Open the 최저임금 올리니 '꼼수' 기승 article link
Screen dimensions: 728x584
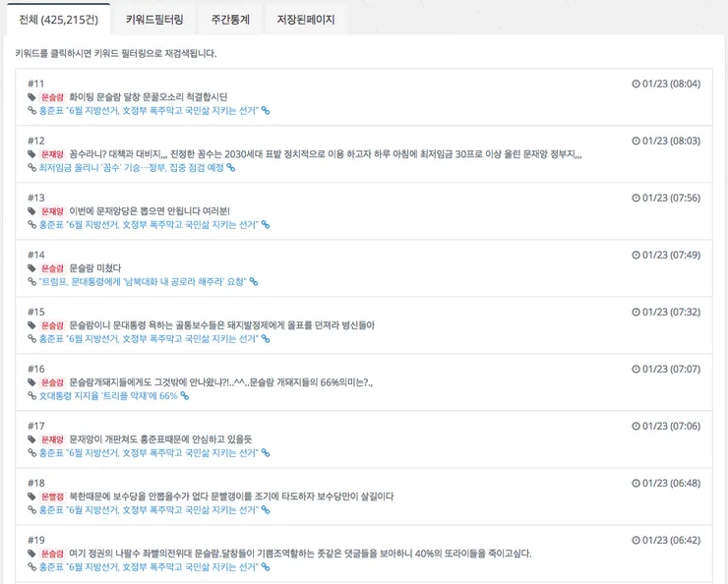[x=132, y=167]
